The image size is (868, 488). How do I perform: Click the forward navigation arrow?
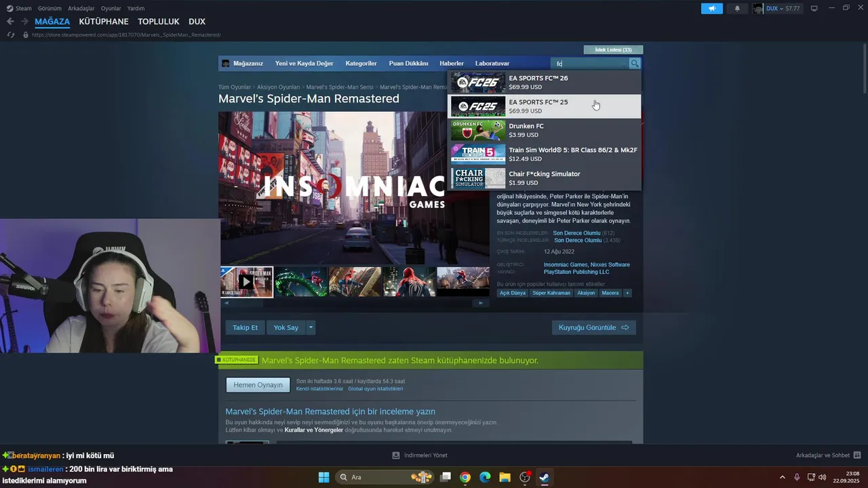point(24,22)
